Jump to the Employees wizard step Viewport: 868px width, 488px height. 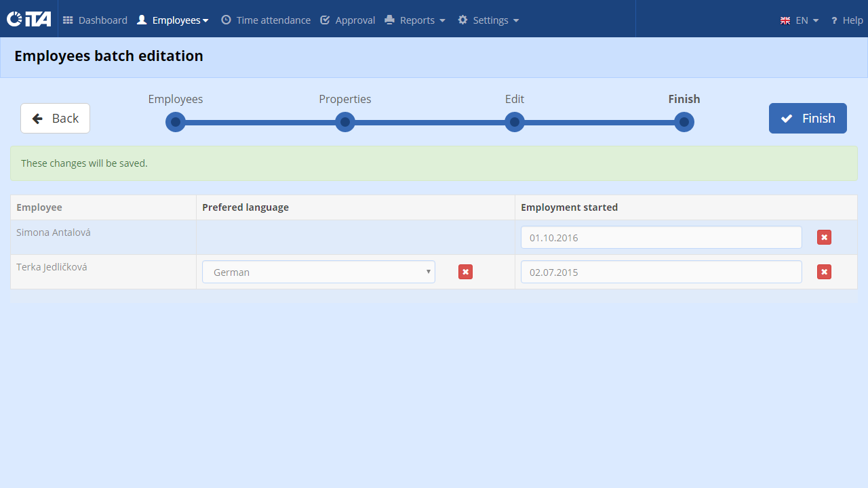tap(176, 122)
